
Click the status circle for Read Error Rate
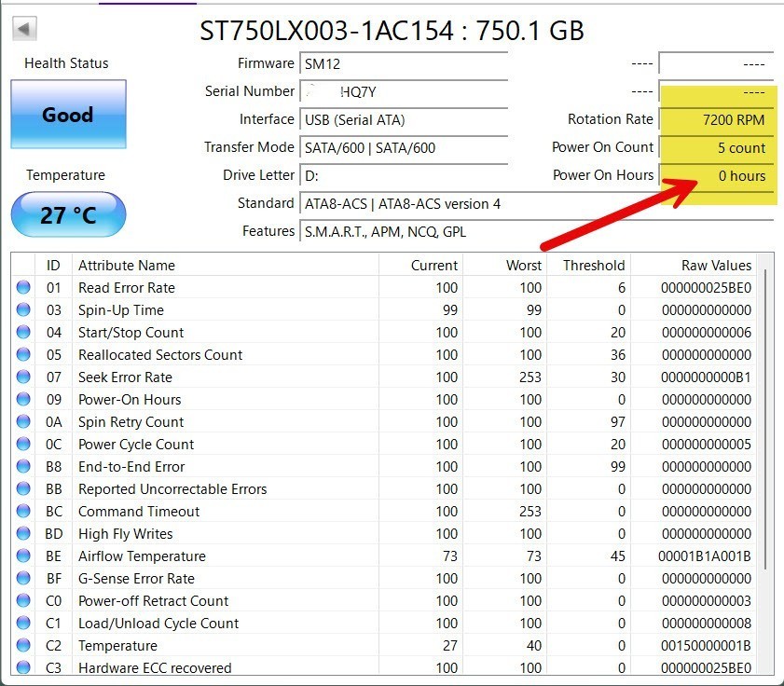pyautogui.click(x=23, y=287)
